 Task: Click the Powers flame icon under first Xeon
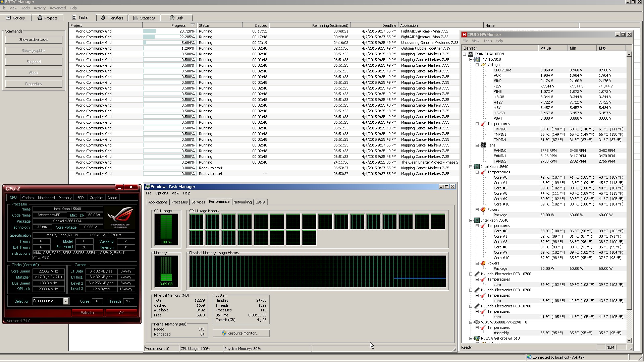(x=483, y=209)
